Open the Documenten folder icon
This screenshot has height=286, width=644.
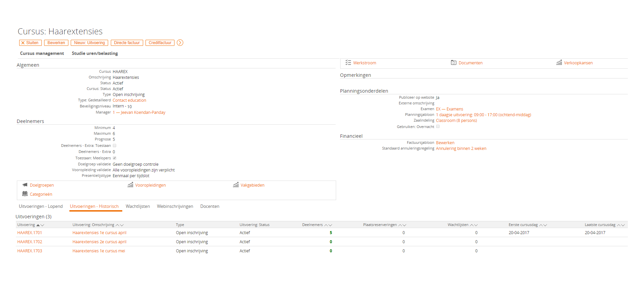coord(454,63)
